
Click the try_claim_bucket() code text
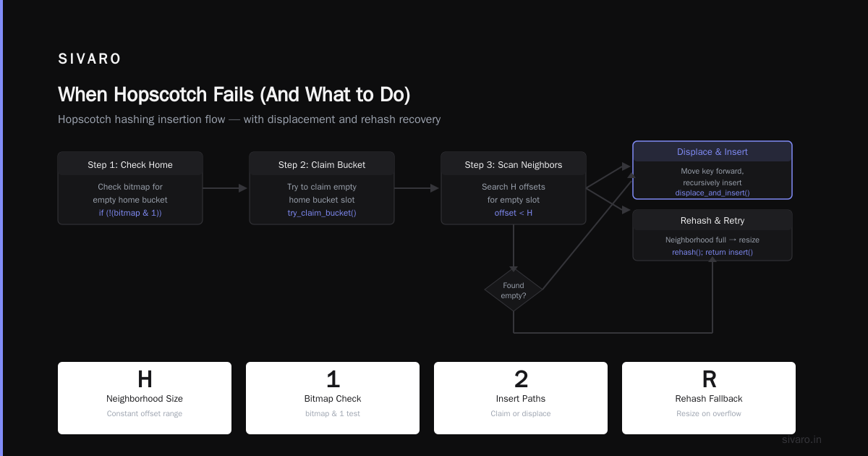(322, 213)
